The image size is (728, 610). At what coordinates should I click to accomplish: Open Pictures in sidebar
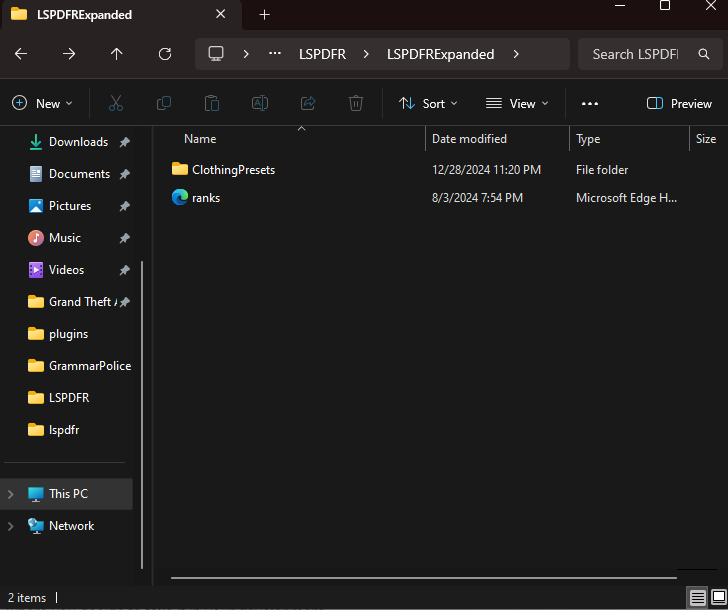tap(70, 206)
